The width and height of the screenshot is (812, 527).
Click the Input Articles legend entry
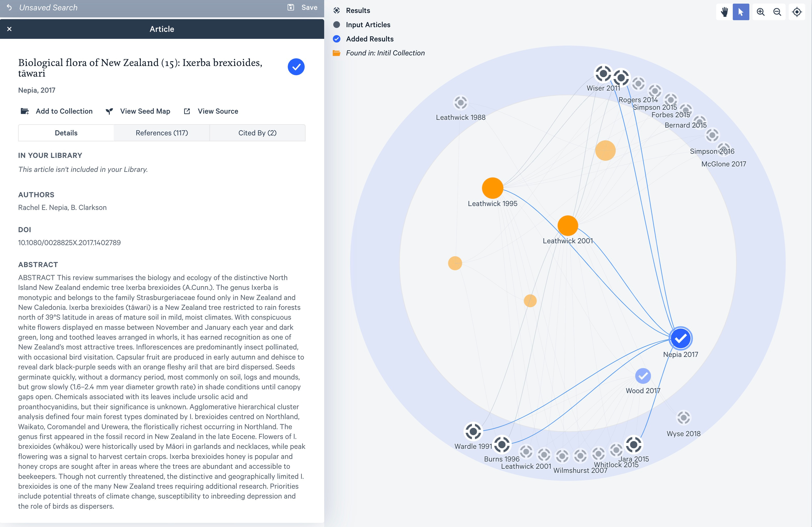pyautogui.click(x=362, y=25)
